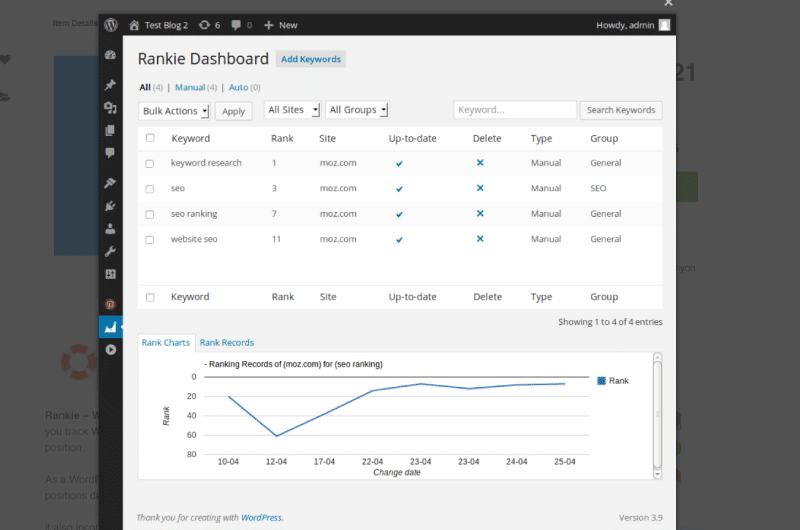
Task: Click the 'Showing 1 to 4 of 4 entries' text
Action: point(610,322)
